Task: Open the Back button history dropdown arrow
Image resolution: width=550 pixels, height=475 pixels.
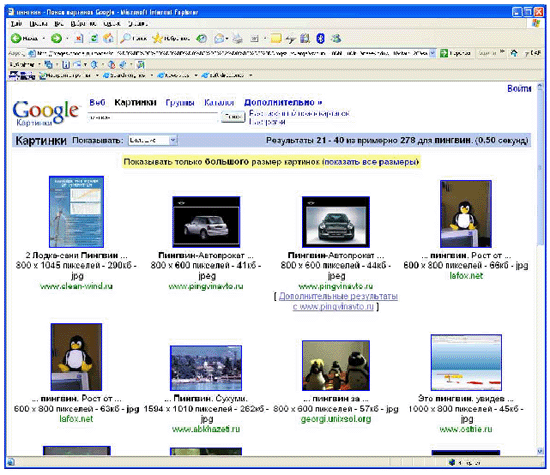Action: point(44,38)
